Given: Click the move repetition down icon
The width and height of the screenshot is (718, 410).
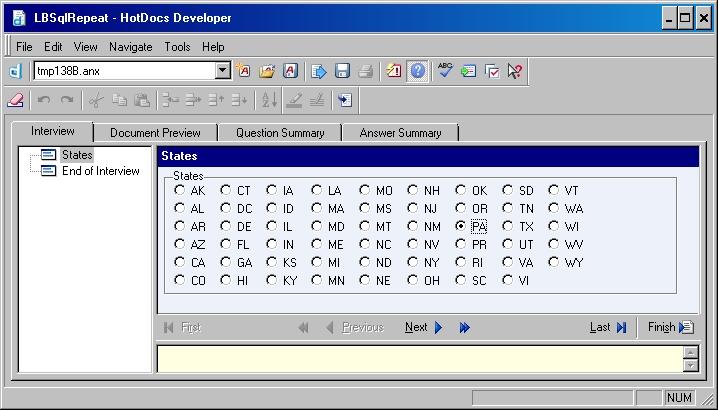Looking at the screenshot, I should click(239, 100).
